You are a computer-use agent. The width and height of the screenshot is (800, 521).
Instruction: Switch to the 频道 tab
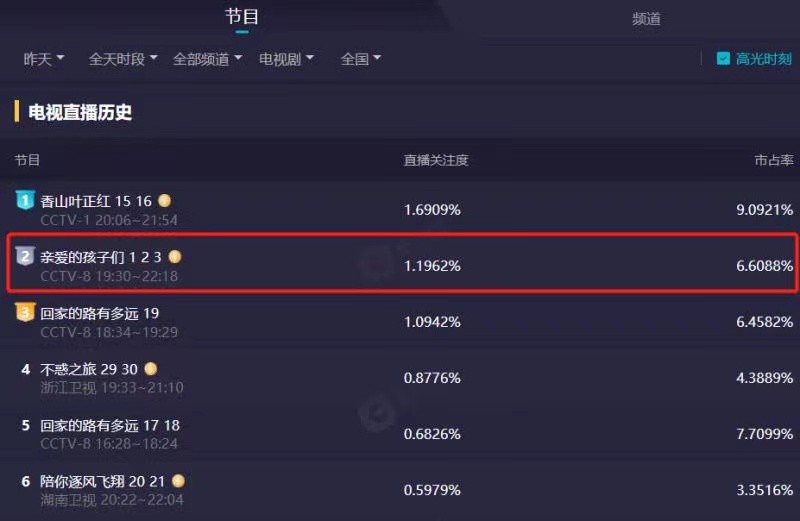tap(646, 18)
